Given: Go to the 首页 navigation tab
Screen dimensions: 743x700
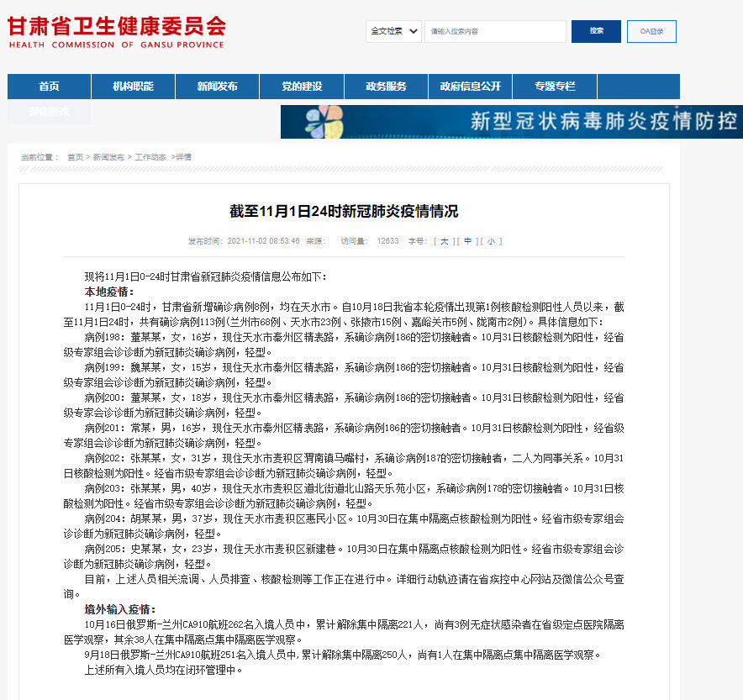Looking at the screenshot, I should click(x=49, y=87).
